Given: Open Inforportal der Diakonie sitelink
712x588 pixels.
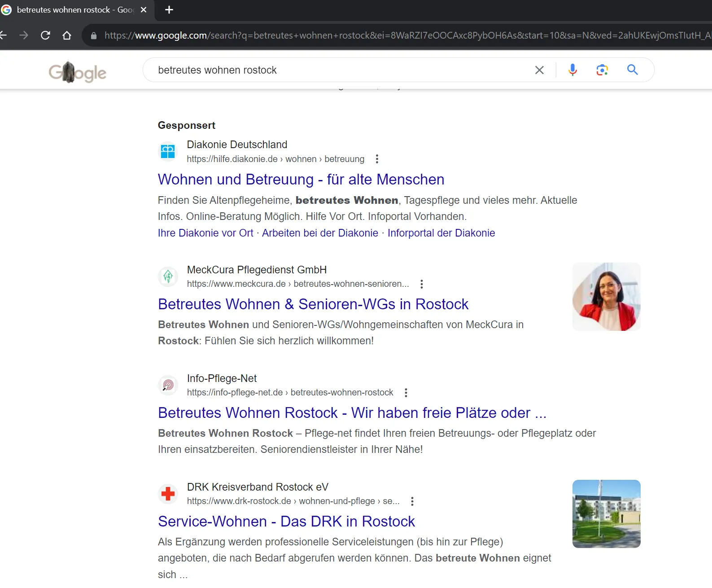Looking at the screenshot, I should pyautogui.click(x=441, y=233).
